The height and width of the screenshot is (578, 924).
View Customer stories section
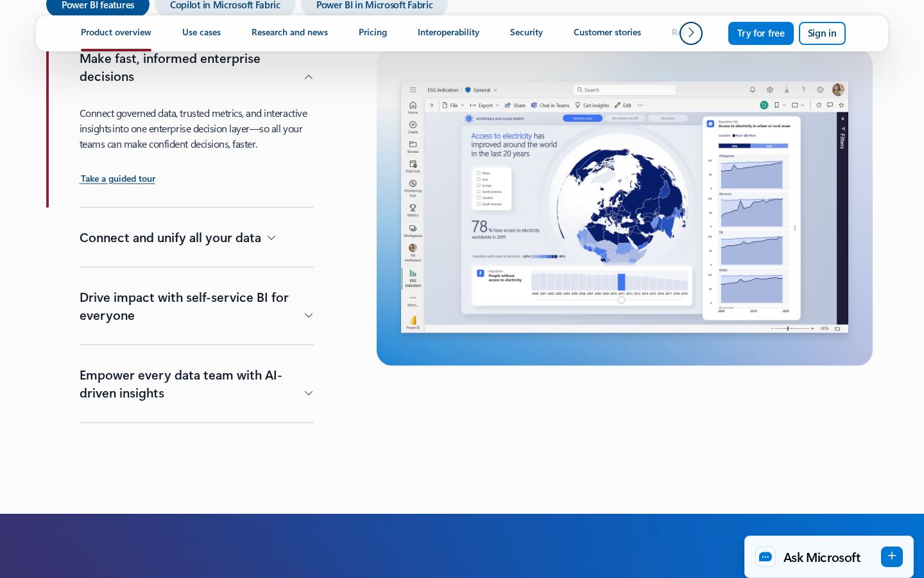(607, 33)
